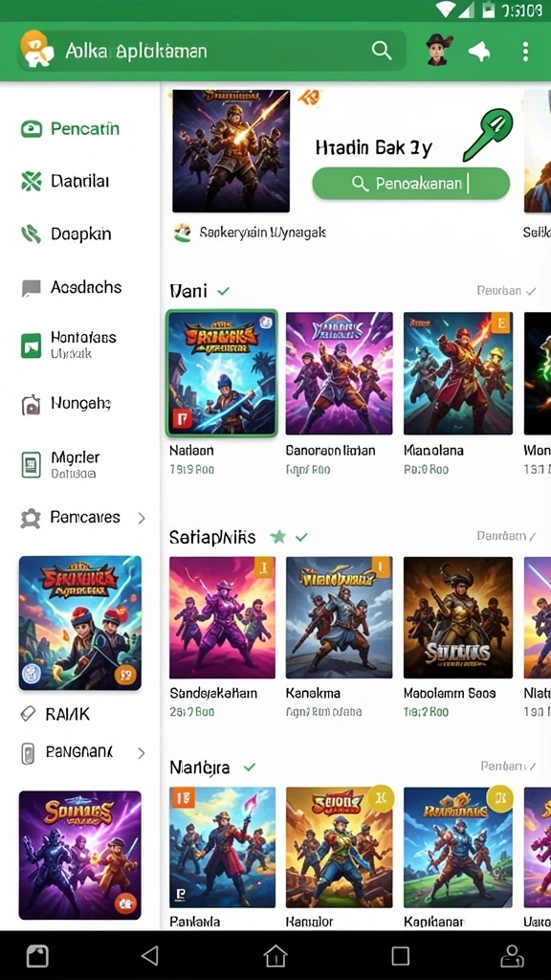
Task: Tap the green rocket pin icon
Action: 489,134
